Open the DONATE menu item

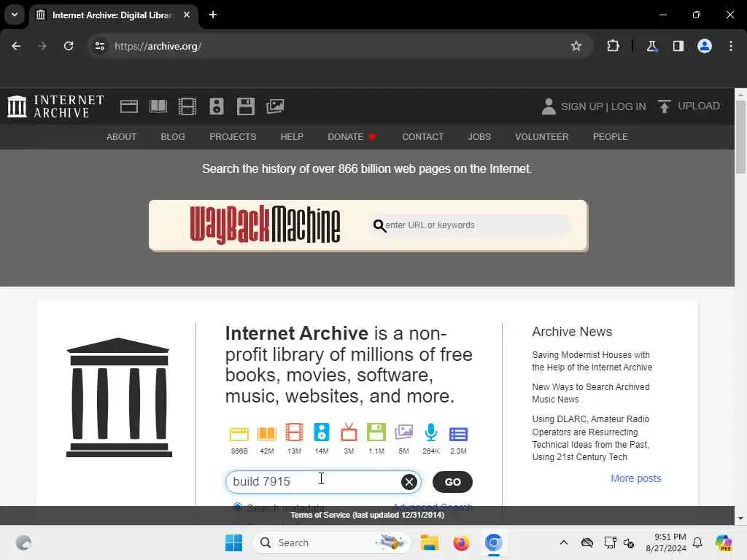coord(352,136)
